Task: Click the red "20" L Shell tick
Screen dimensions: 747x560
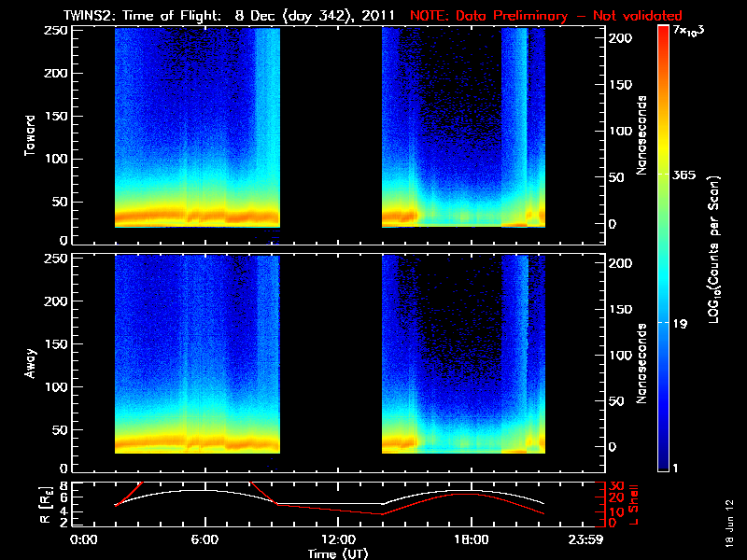Action: pos(617,498)
